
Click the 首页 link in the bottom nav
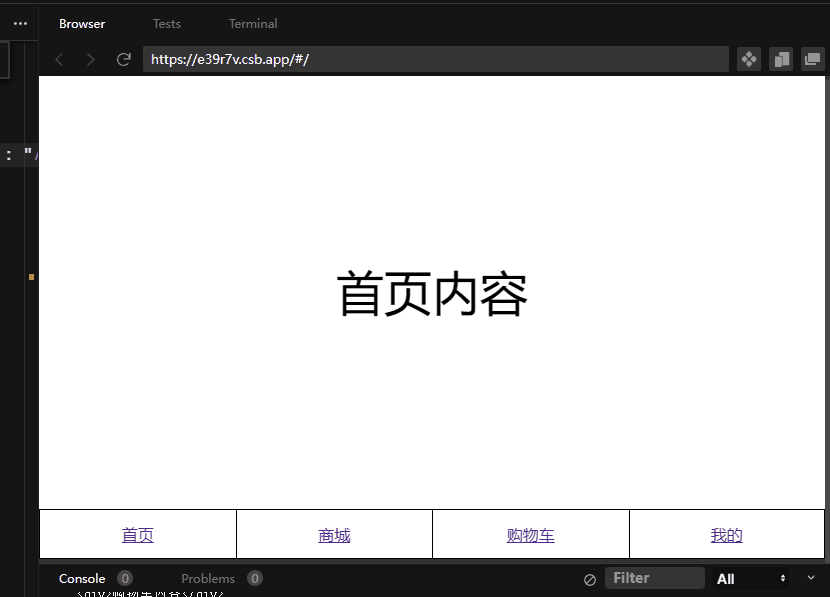138,535
